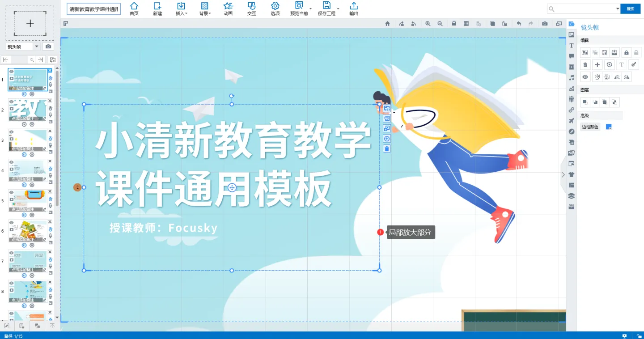Select the speech bubble tool in sidebar

pyautogui.click(x=572, y=56)
